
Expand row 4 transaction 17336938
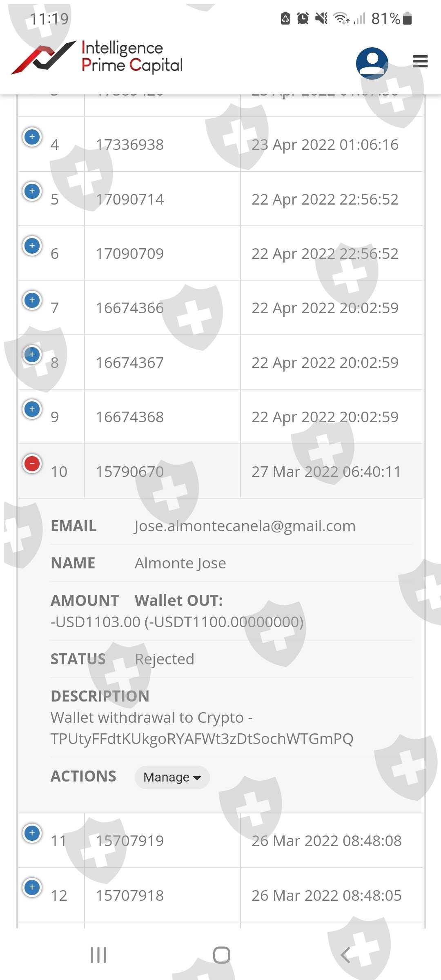[32, 136]
